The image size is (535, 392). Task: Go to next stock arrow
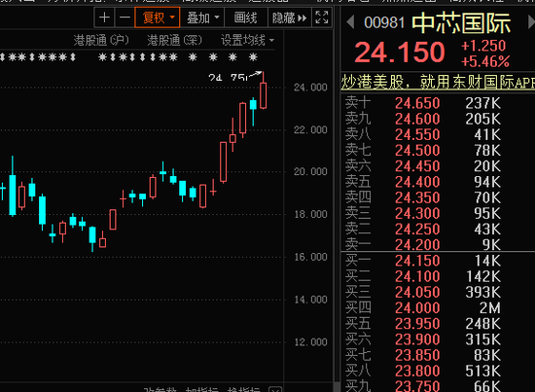pos(531,22)
